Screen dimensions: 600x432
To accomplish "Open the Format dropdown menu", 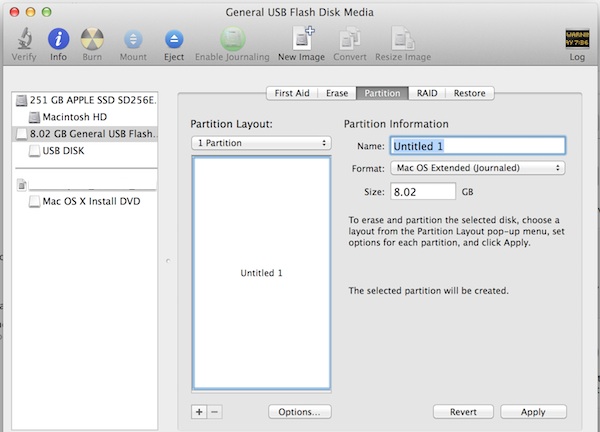I will (x=478, y=168).
